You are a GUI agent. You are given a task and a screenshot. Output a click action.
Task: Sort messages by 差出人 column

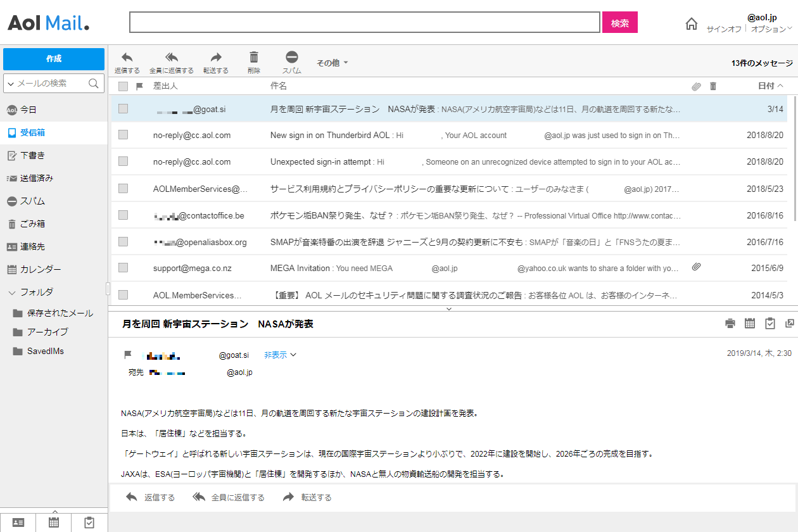click(x=165, y=86)
